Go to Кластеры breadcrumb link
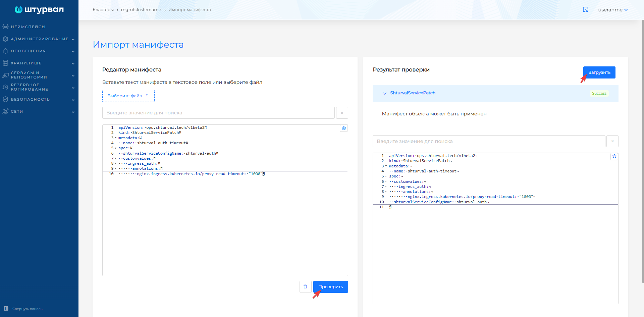Screen dimensions: 644x317 click(103, 10)
